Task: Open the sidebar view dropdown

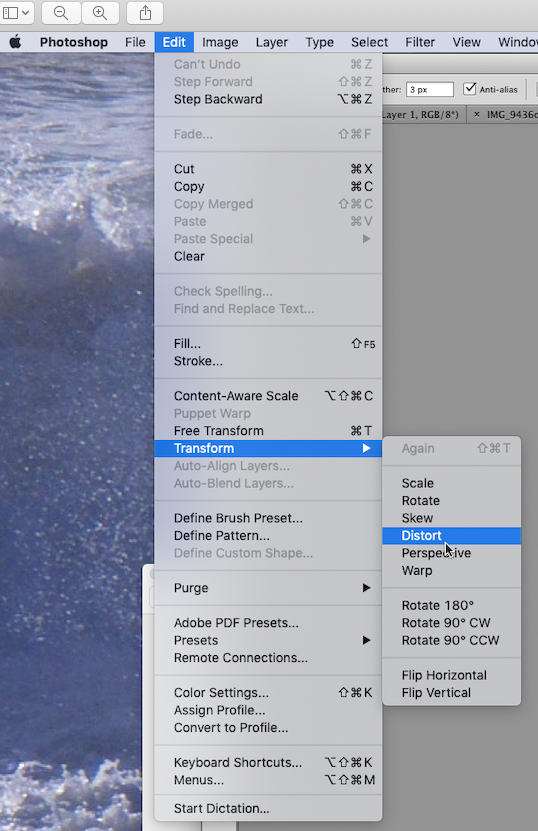Action: (x=16, y=13)
